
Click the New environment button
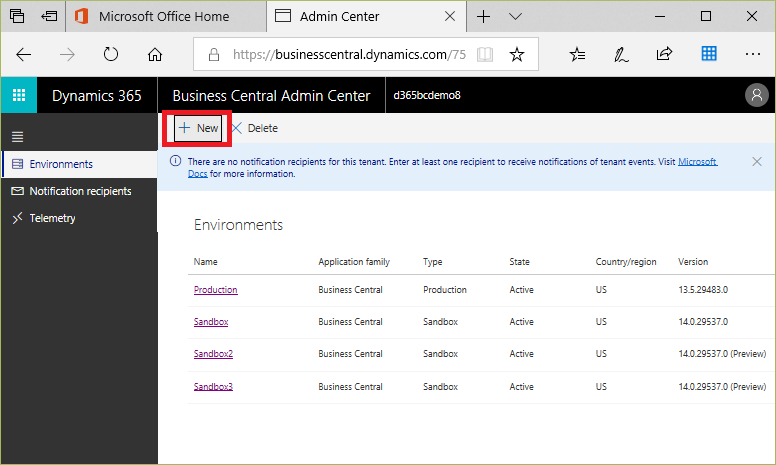pyautogui.click(x=198, y=128)
